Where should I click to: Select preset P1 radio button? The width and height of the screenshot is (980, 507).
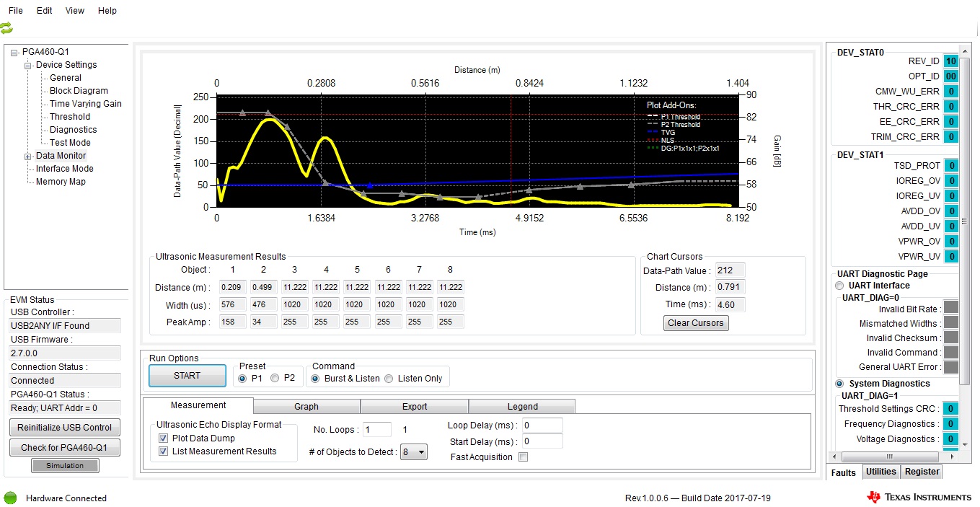[x=242, y=378]
